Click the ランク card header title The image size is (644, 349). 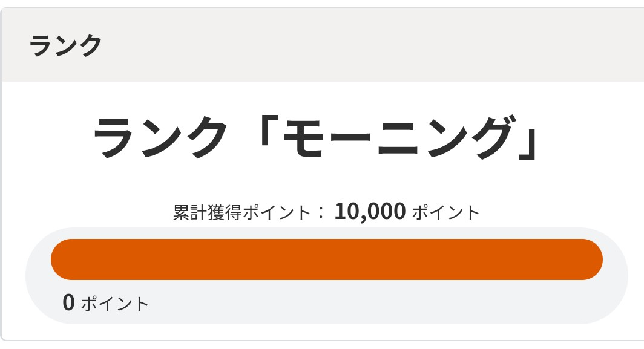coord(65,46)
